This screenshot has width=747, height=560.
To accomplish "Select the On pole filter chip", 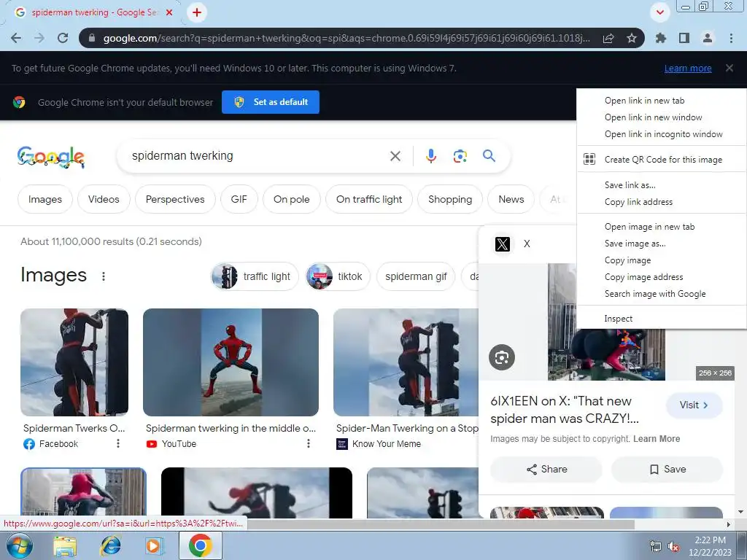I will pos(292,200).
